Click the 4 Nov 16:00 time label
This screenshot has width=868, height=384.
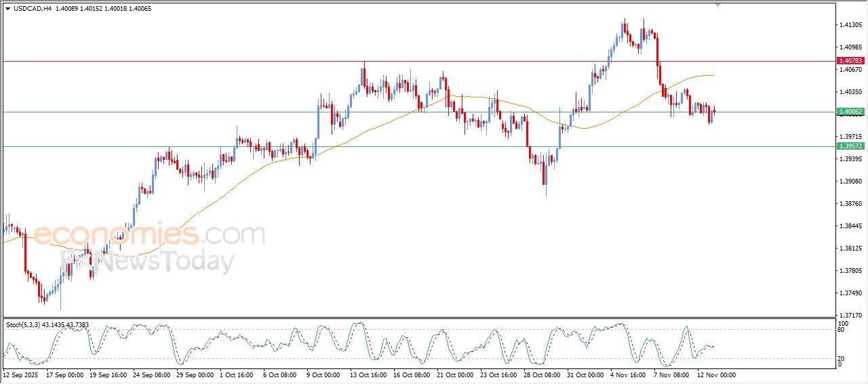coord(629,375)
